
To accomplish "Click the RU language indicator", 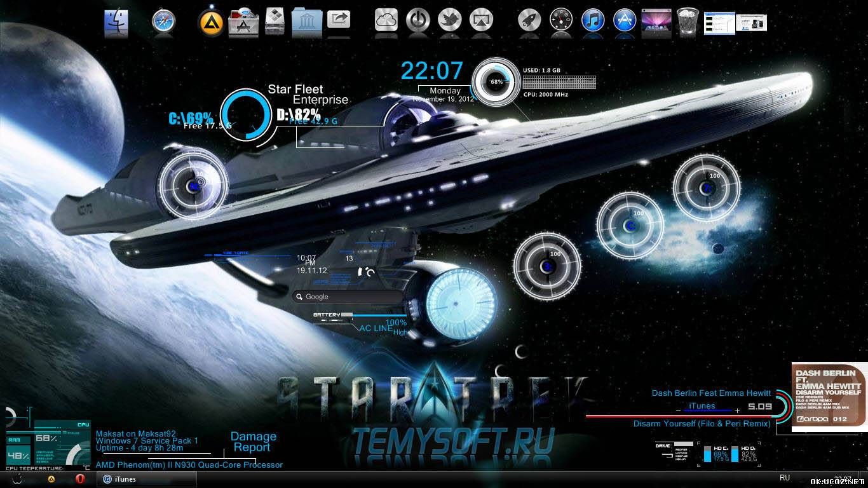I will 785,478.
